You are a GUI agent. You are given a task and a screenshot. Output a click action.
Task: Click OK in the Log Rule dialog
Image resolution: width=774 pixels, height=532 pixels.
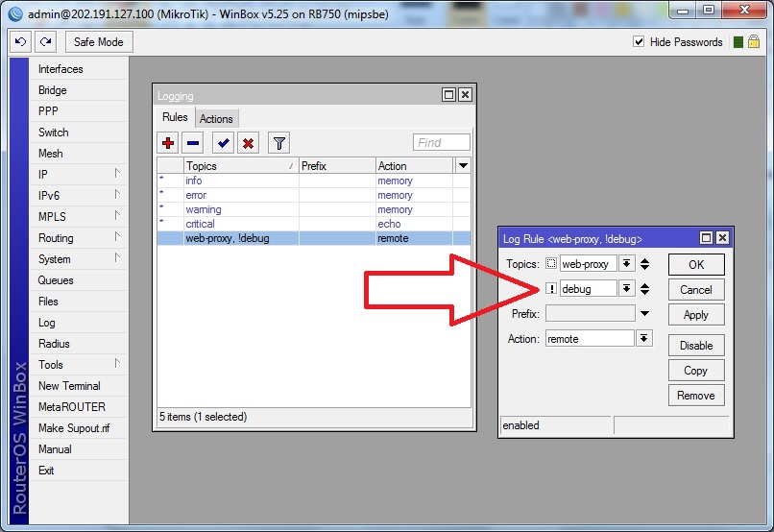point(696,264)
